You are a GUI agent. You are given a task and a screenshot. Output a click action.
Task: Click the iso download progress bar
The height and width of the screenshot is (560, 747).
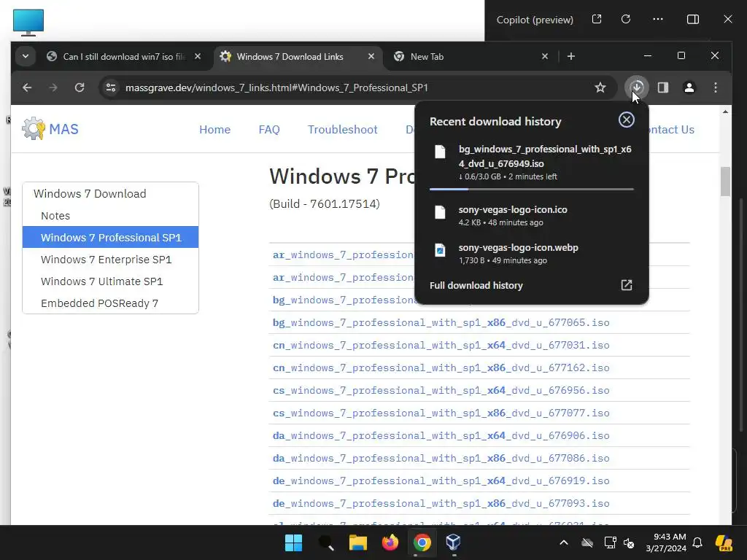click(532, 189)
